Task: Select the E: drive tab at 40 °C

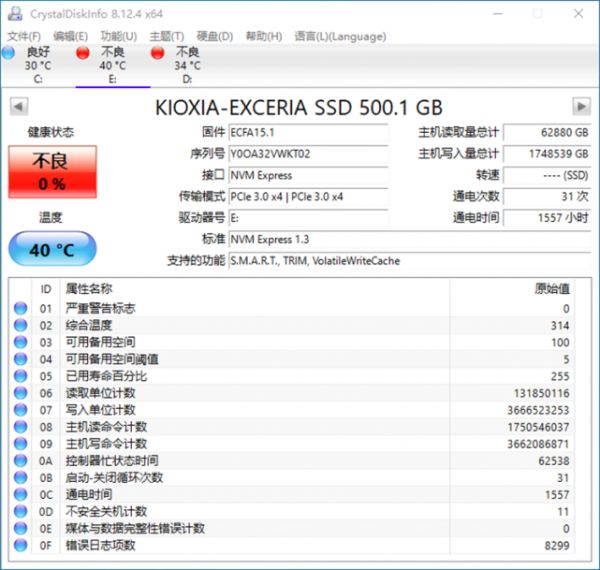Action: click(112, 65)
